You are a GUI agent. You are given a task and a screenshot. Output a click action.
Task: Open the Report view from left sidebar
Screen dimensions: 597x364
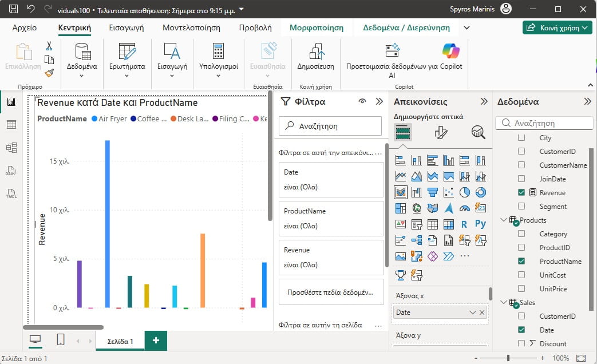(11, 102)
